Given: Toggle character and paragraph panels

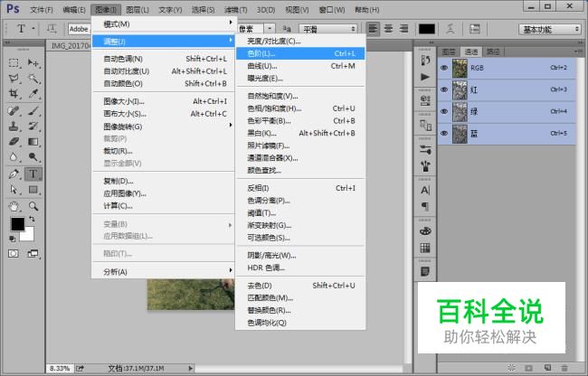Looking at the screenshot, I should [475, 29].
